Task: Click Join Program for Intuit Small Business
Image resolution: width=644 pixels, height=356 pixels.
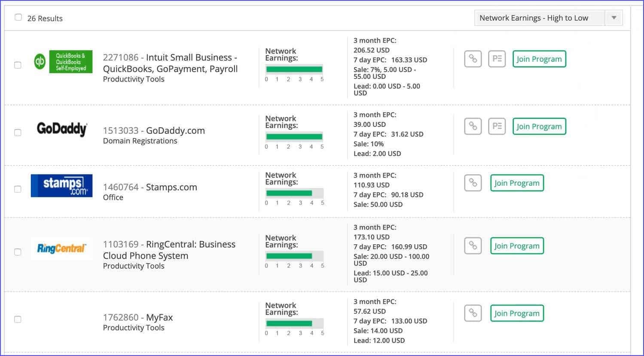Action: click(x=539, y=59)
